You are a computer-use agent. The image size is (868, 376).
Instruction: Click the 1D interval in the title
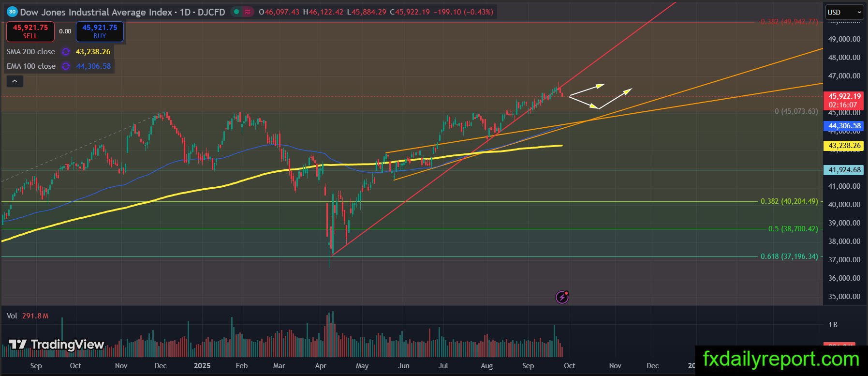[185, 12]
